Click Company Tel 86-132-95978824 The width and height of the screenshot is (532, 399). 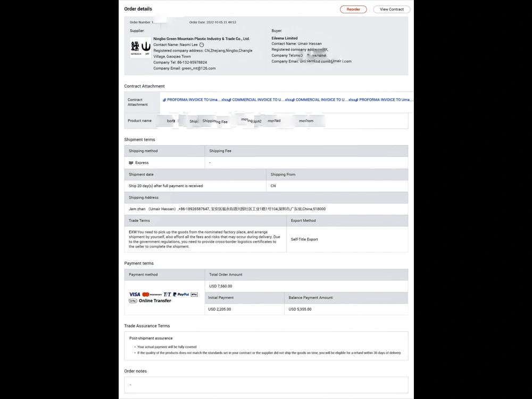click(x=180, y=62)
